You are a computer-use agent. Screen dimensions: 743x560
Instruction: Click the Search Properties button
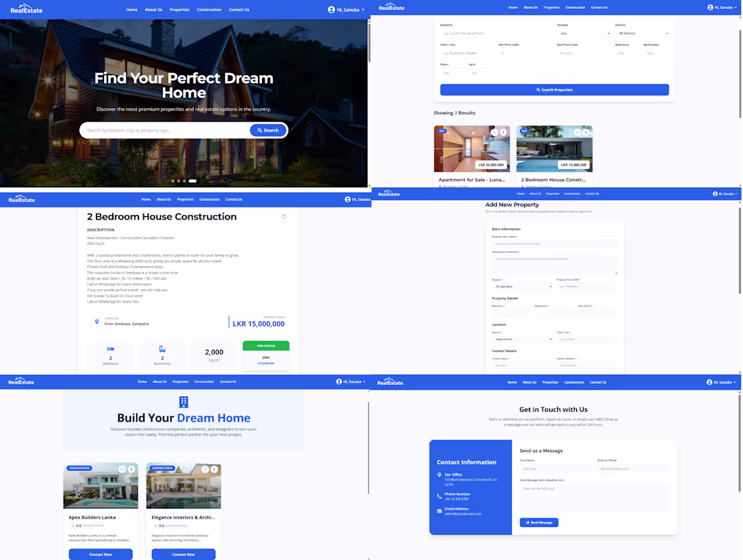point(555,90)
